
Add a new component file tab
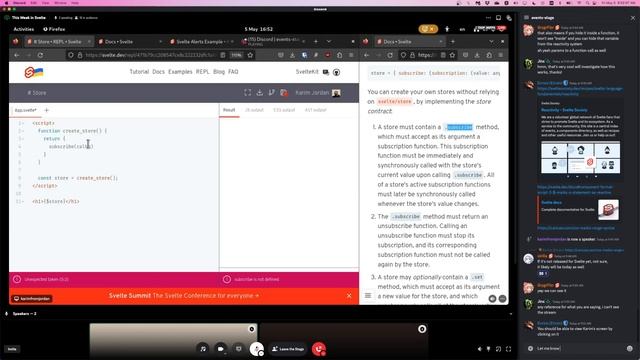46,110
